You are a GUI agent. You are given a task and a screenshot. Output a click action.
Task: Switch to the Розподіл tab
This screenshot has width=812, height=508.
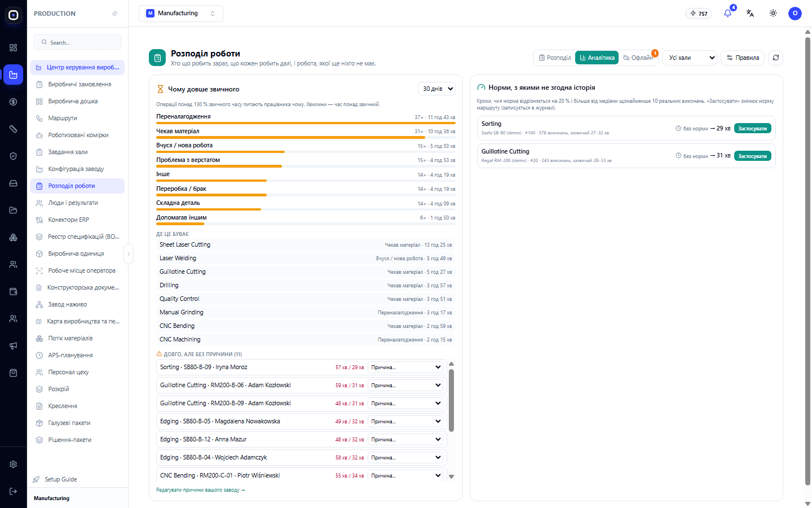coord(554,58)
